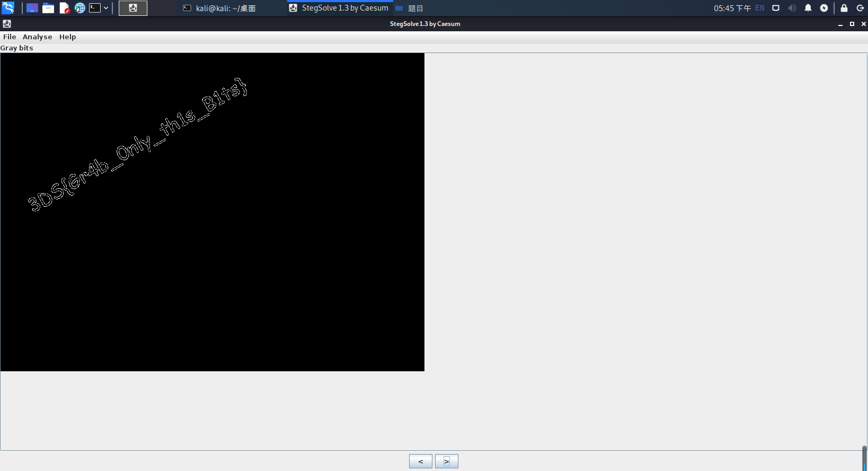The height and width of the screenshot is (471, 868).
Task: Open the Analyse menu
Action: (37, 37)
